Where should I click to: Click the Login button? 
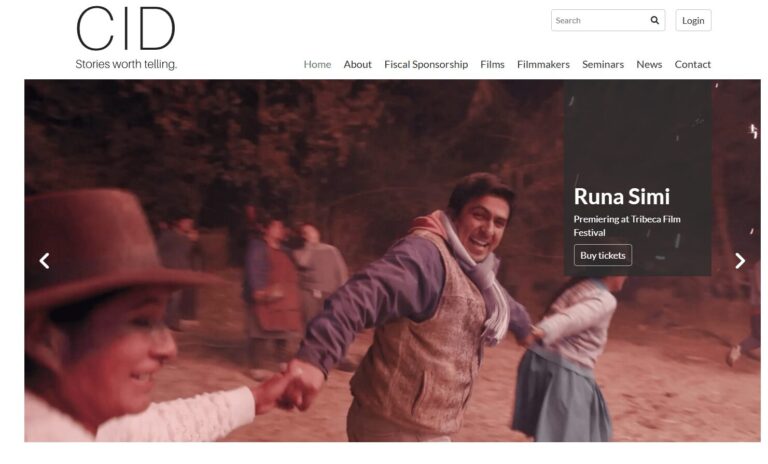(x=693, y=20)
